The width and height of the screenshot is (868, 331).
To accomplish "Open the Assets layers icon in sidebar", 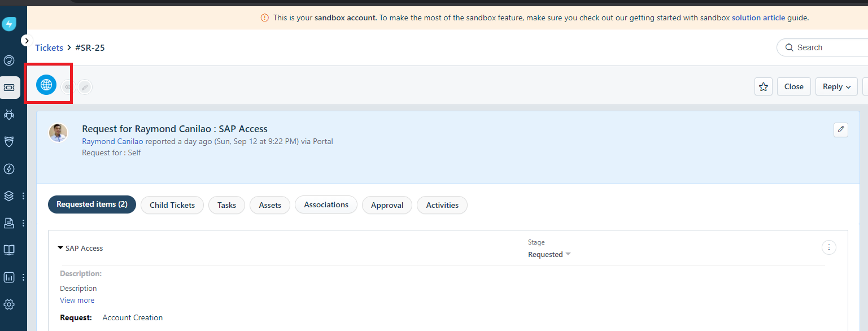I will [9, 196].
